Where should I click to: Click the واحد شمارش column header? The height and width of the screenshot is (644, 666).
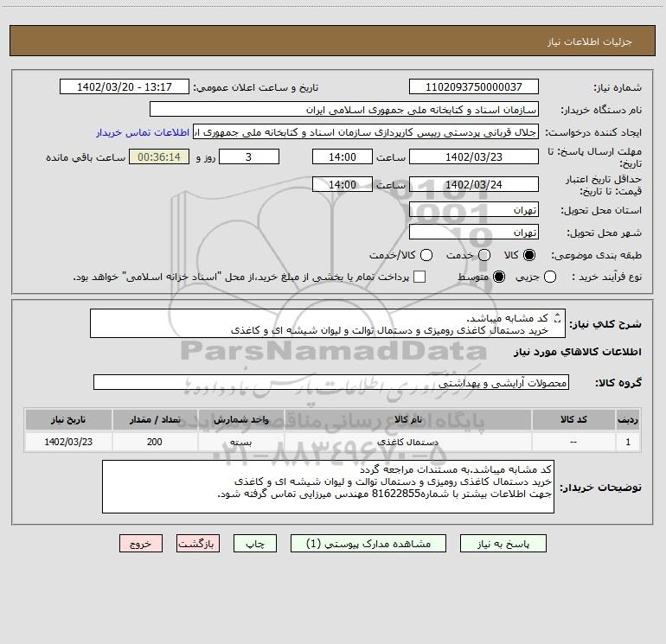240,420
